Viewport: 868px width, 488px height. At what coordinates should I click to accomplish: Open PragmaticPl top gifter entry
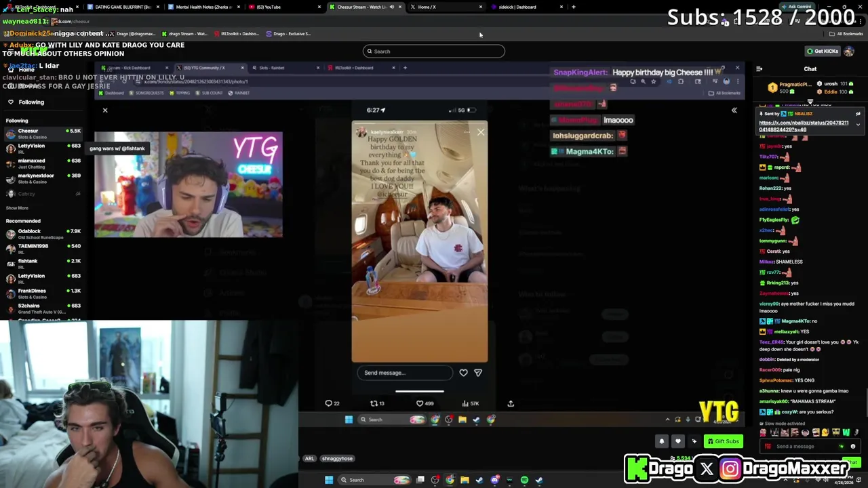point(791,87)
